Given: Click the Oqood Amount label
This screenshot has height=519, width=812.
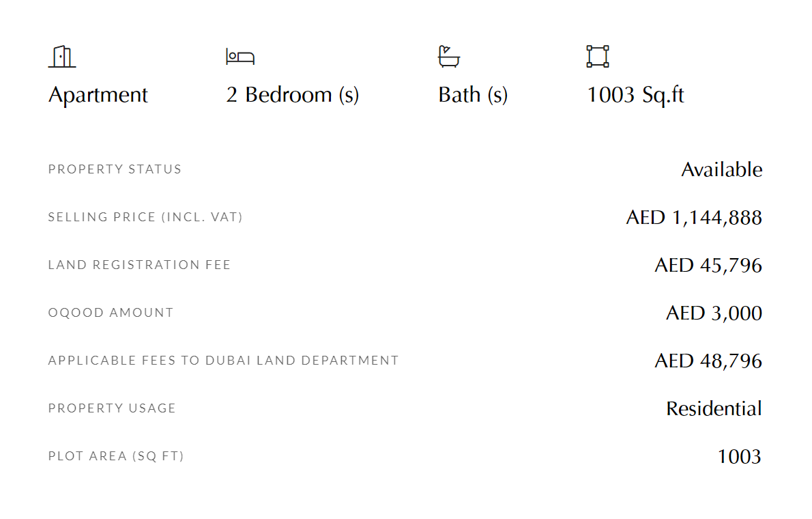Looking at the screenshot, I should point(111,313).
